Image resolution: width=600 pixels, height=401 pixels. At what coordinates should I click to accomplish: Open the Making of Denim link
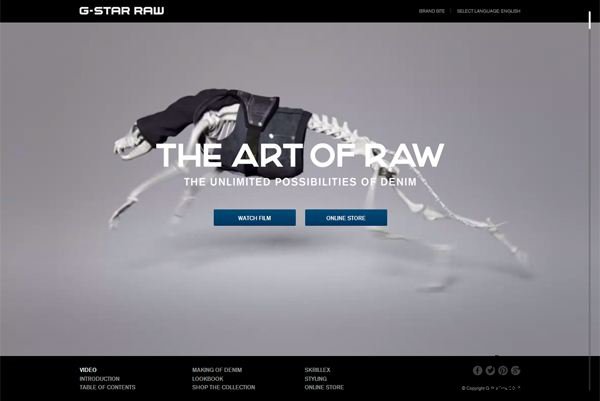coord(217,370)
